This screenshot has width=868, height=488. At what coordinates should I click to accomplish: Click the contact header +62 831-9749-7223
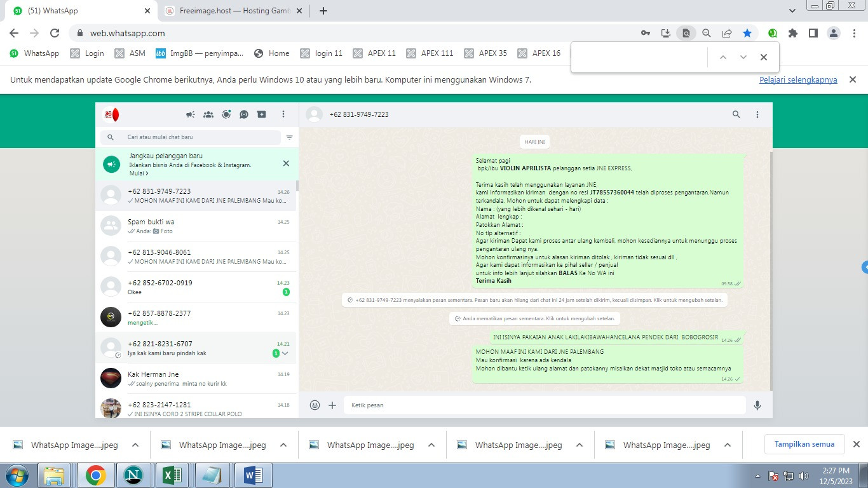359,114
